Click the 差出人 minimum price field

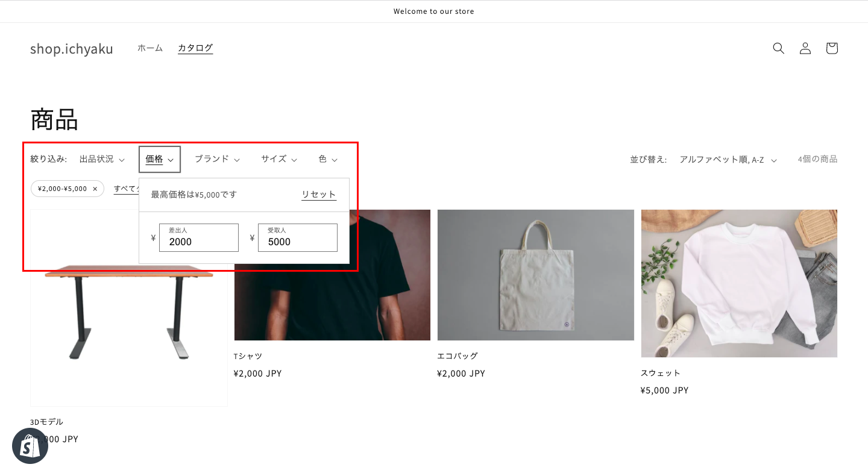(x=199, y=237)
